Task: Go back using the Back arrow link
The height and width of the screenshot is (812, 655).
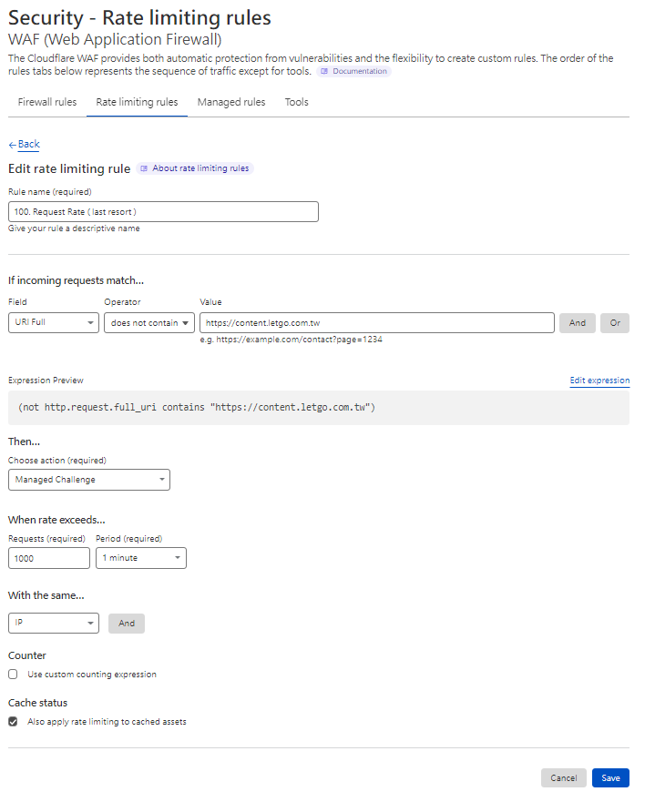Action: click(25, 144)
